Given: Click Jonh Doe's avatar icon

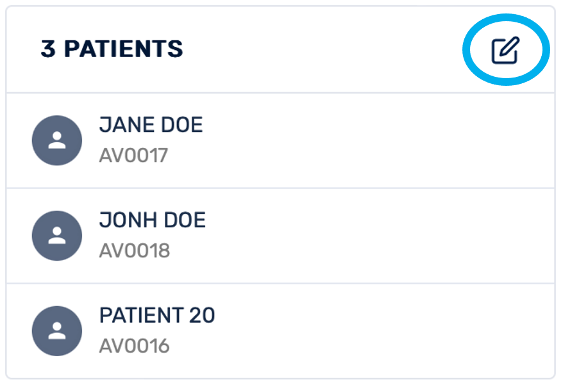Looking at the screenshot, I should click(57, 235).
